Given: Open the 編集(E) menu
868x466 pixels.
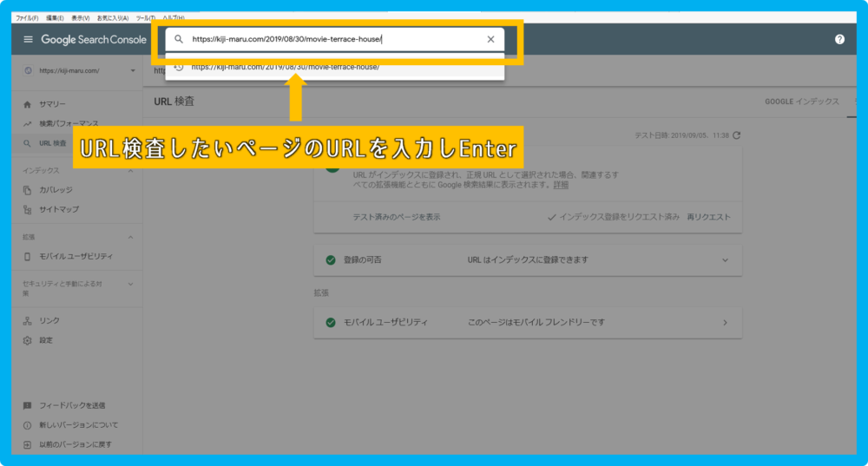Looking at the screenshot, I should (x=55, y=17).
